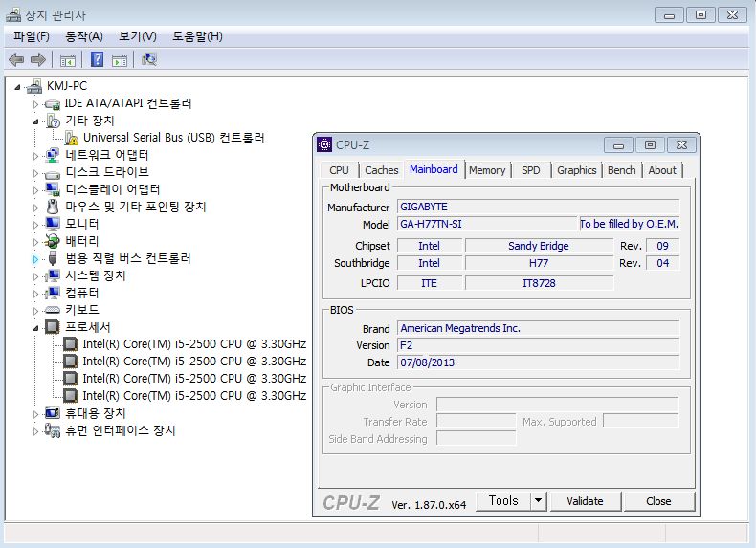The image size is (756, 548).
Task: Select the 범용 직렬 버스 컨트롤러 USB icon
Action: 53,258
